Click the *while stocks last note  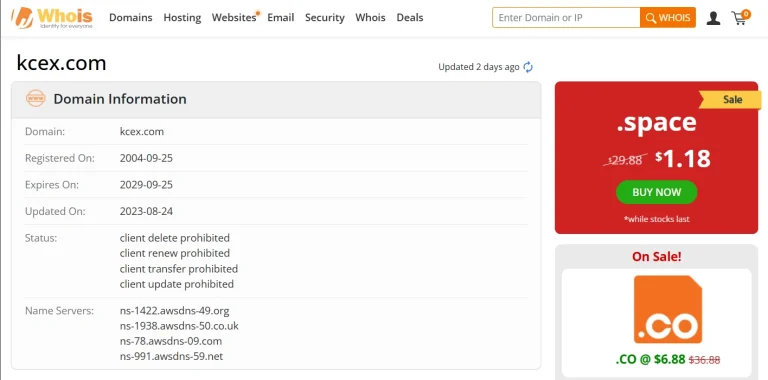pyautogui.click(x=656, y=219)
